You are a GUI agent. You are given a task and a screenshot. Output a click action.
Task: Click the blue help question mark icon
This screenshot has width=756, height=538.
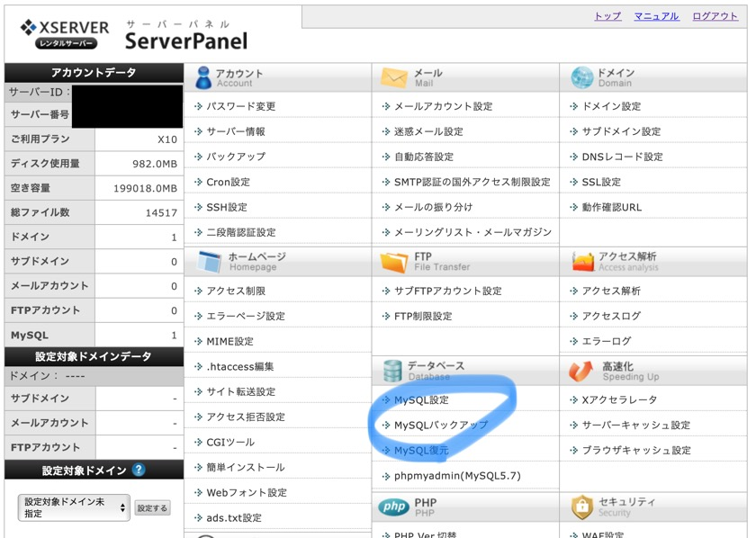139,470
